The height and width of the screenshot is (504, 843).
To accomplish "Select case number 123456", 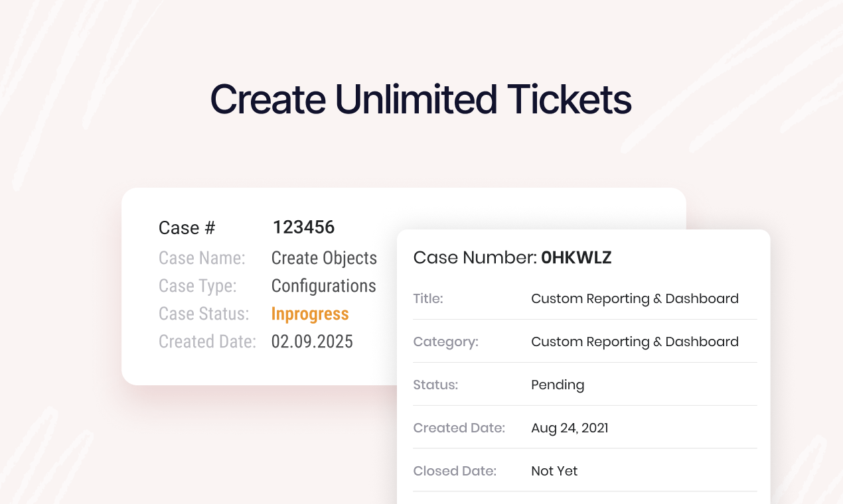I will point(303,227).
